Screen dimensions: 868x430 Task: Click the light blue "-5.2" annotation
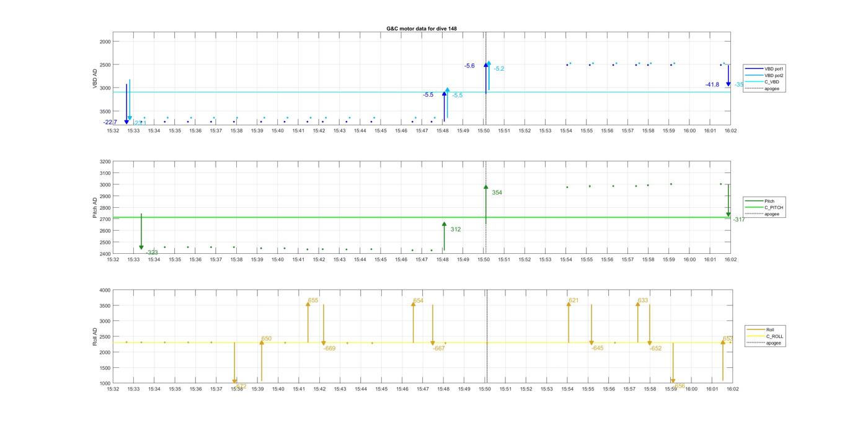[499, 69]
